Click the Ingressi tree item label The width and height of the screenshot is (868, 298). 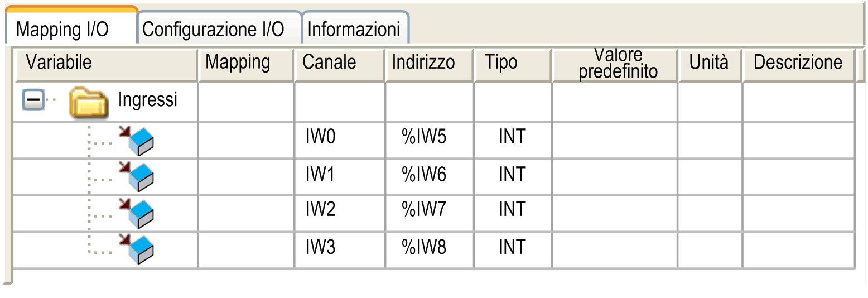coord(148,100)
